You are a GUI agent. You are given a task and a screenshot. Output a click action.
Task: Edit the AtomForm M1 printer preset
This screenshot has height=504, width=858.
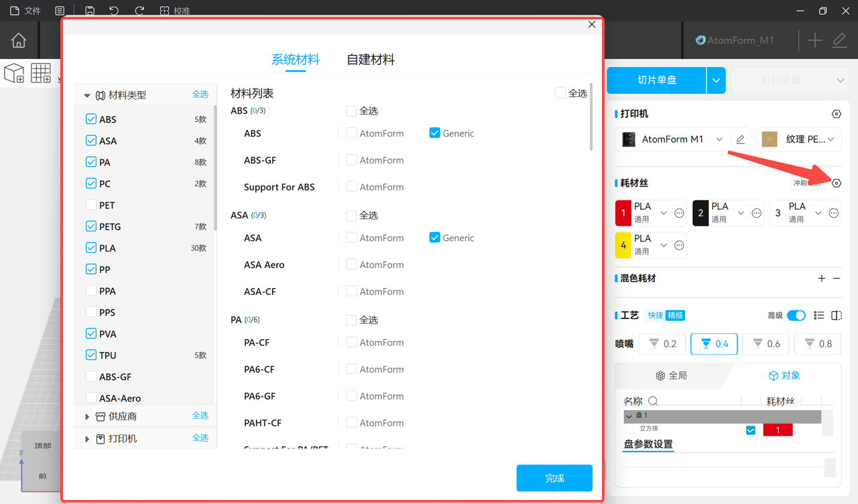click(740, 139)
